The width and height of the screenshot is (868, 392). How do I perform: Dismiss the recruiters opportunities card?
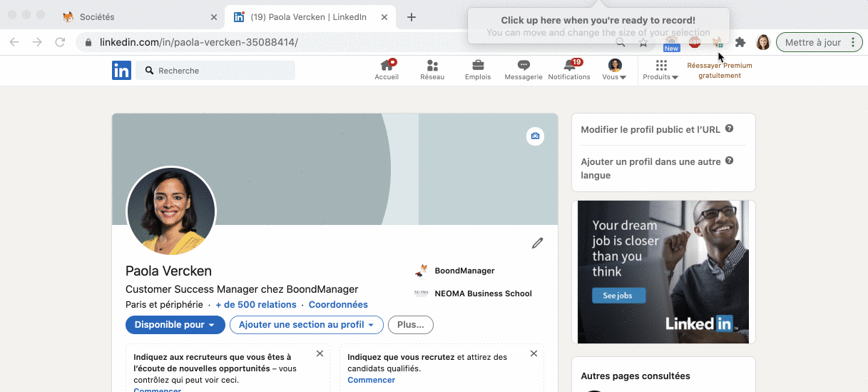click(x=320, y=353)
